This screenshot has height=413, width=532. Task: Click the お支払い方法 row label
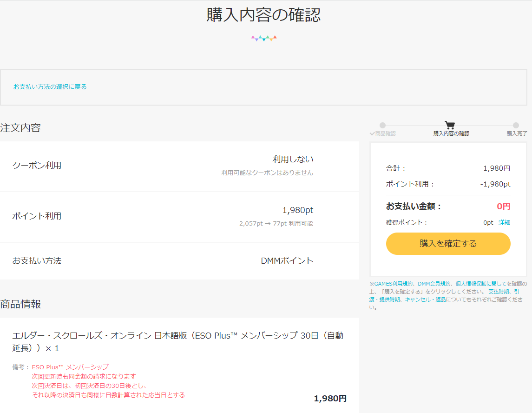(x=37, y=260)
